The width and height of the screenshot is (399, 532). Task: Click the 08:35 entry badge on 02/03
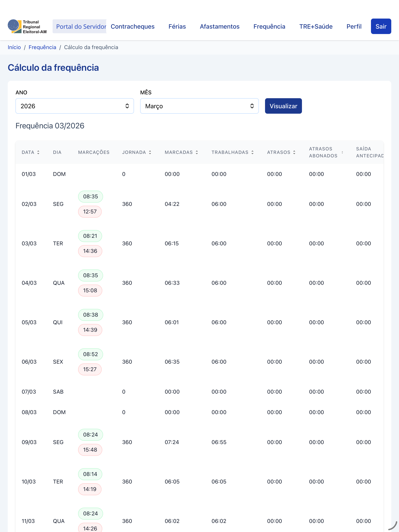tap(90, 196)
